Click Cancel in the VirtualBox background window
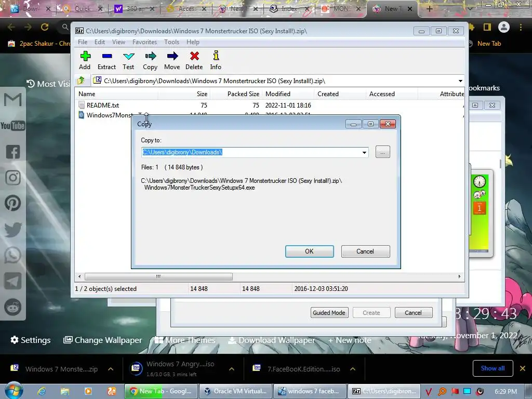Image resolution: width=532 pixels, height=399 pixels. tap(413, 313)
